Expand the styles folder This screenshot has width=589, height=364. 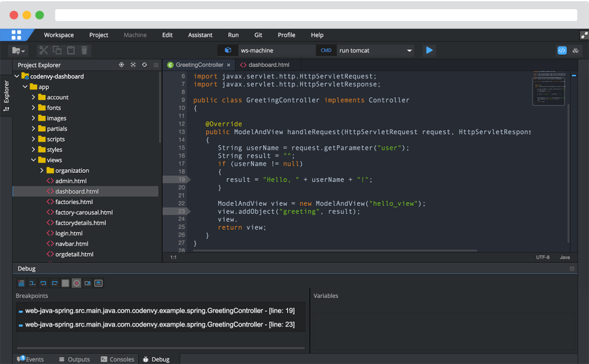[33, 150]
